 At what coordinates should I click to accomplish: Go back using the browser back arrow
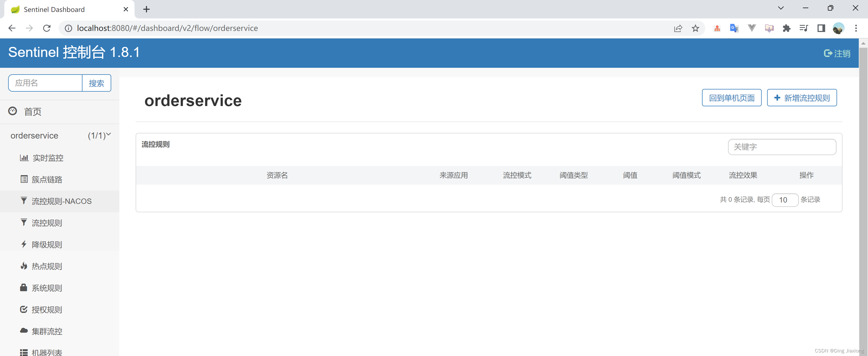[12, 28]
